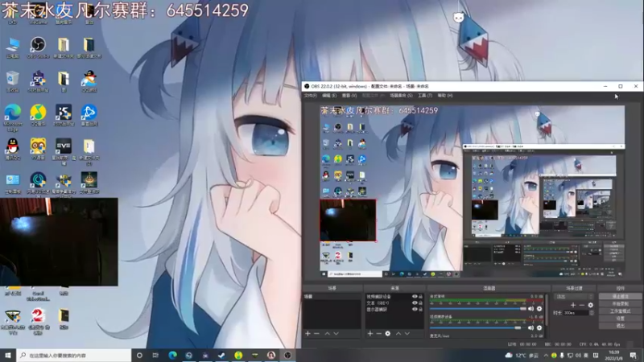The height and width of the screenshot is (362, 644).
Task: Click the 停止推流 stop streaming button
Action: click(x=620, y=296)
